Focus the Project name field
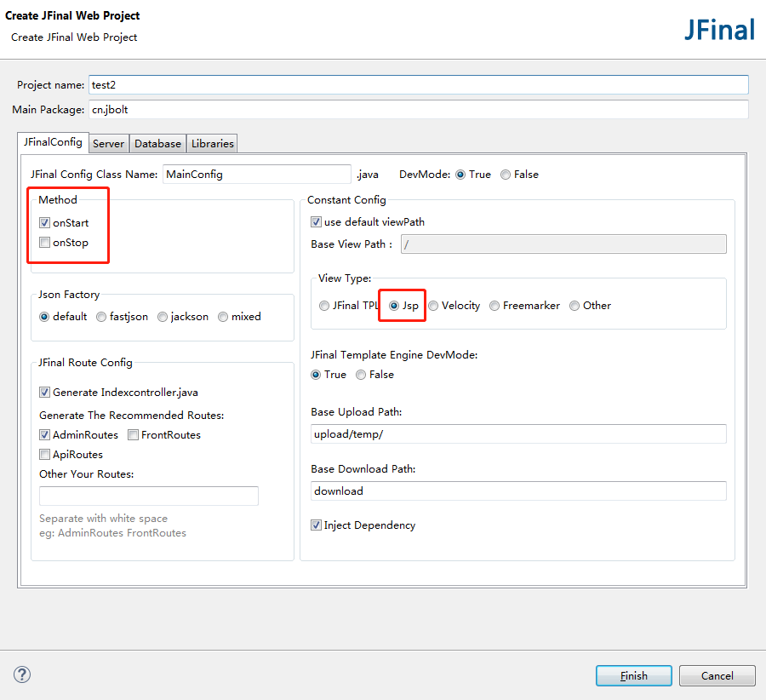The height and width of the screenshot is (700, 766). 419,84
